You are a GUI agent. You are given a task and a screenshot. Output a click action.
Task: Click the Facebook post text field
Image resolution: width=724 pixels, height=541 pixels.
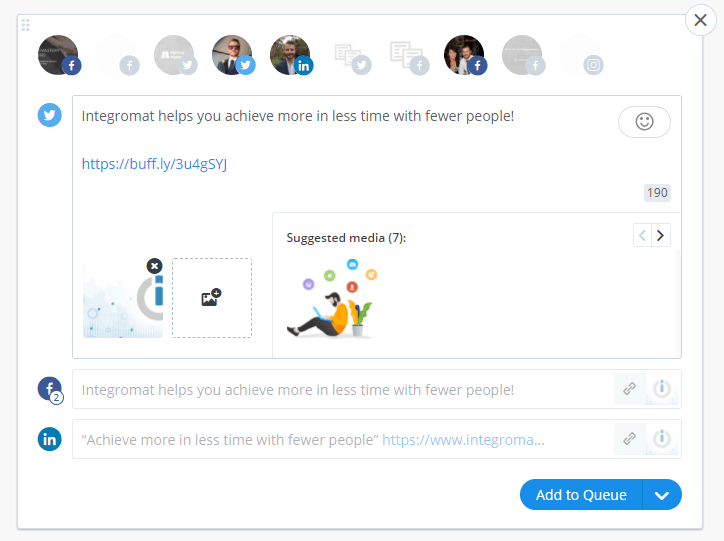pos(340,389)
